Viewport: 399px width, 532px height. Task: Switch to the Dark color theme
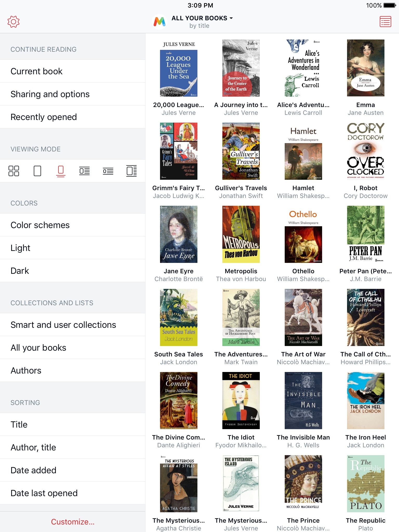[73, 271]
